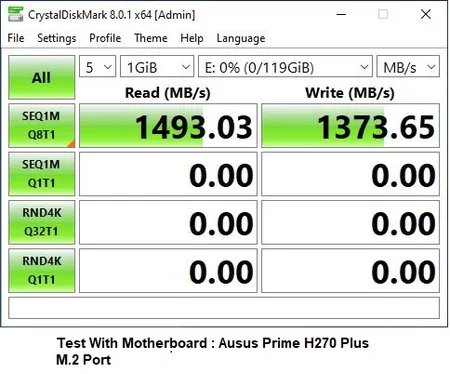The width and height of the screenshot is (450, 374).
Task: Click RND4K Q1T1 read value 0.00
Action: pyautogui.click(x=168, y=271)
